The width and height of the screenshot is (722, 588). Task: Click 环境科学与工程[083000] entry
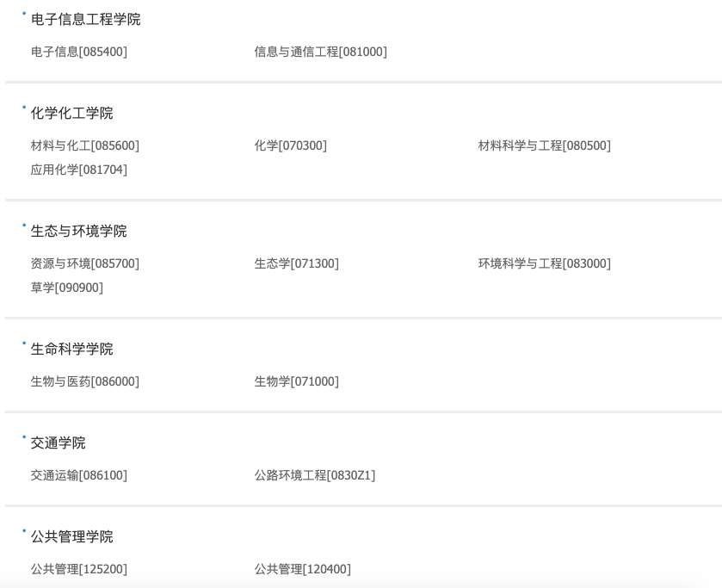tap(544, 263)
